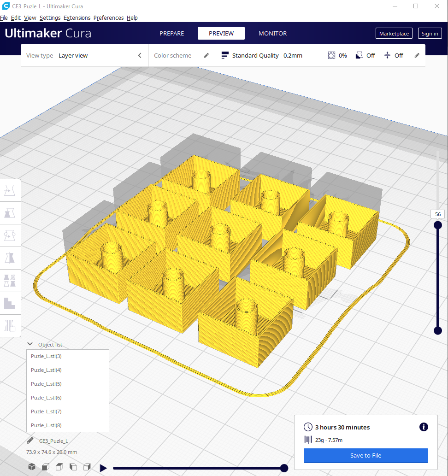
Task: Open the Settings menu
Action: (50, 18)
